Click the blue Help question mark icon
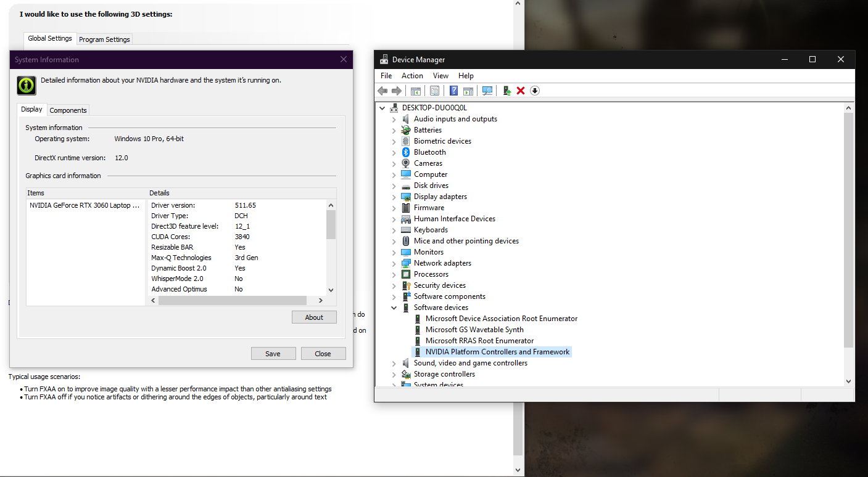 point(453,91)
